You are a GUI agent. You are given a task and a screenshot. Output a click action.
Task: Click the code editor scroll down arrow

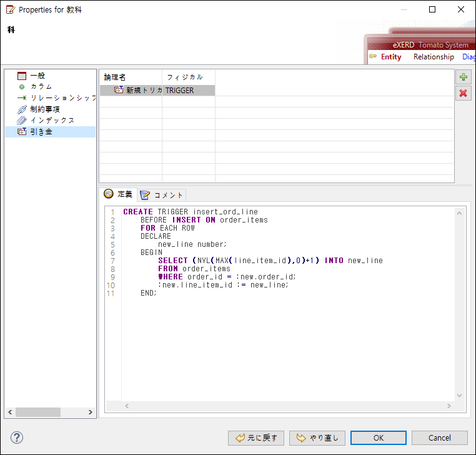pos(459,395)
